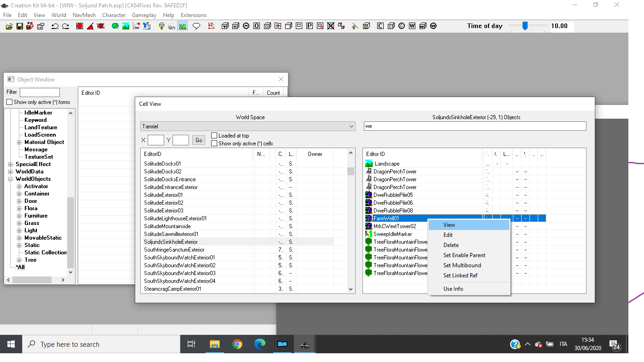Click the Go button in Cell View
The image size is (644, 362).
click(199, 140)
